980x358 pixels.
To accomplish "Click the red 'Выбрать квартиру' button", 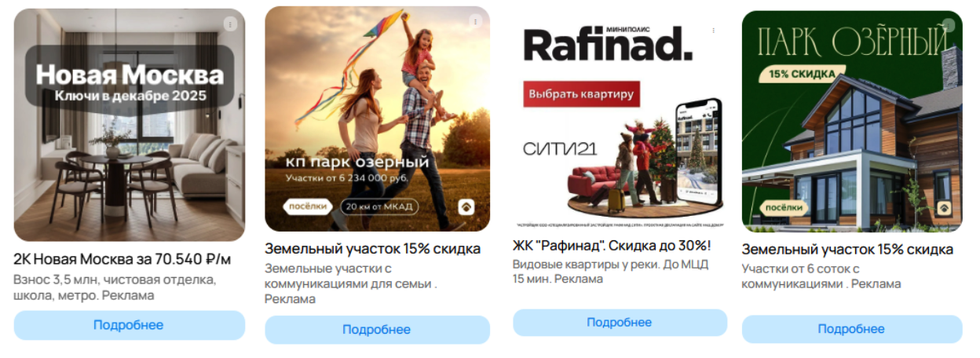I will click(x=581, y=94).
